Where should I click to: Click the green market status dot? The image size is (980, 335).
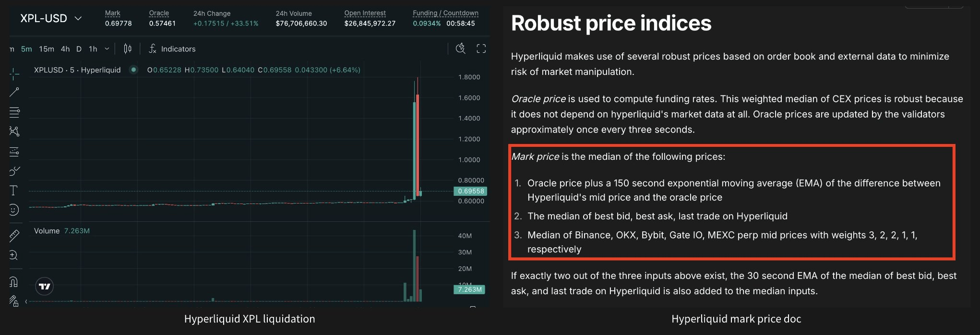click(x=133, y=70)
